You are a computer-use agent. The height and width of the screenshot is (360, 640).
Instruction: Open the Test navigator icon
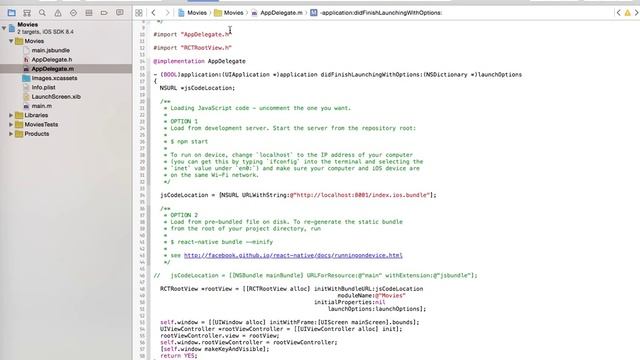coord(73,13)
